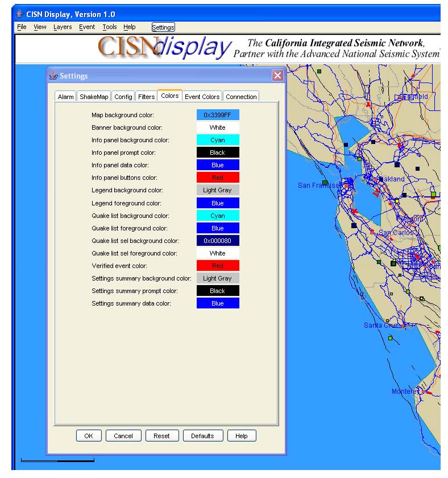Click the Fairfield label on the map

(414, 97)
